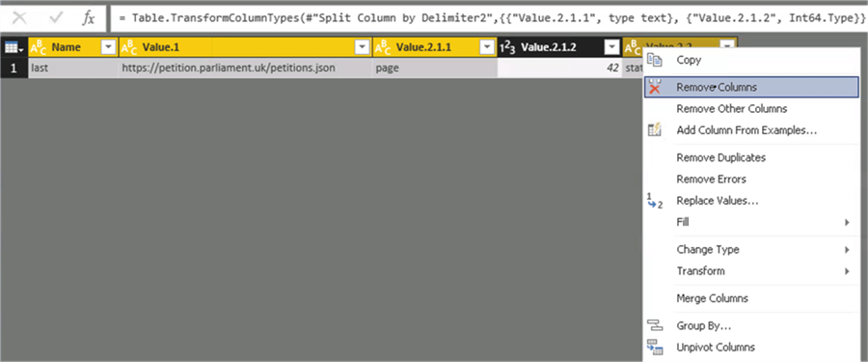Expand the Transform submenu arrow
Viewport: 868px width, 362px height.
click(847, 271)
